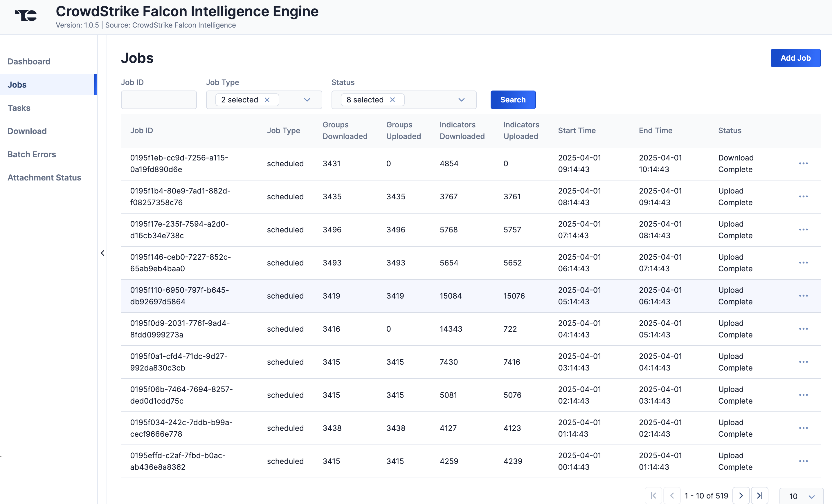The image size is (832, 504).
Task: Open actions menu for job 0195f1eb-cc9d
Action: point(804,163)
